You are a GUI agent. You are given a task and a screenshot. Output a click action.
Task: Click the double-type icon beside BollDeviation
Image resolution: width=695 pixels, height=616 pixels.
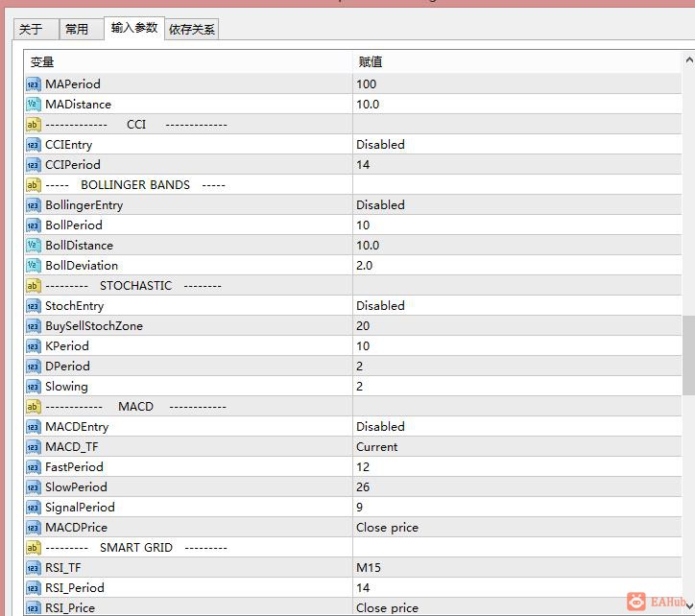[x=34, y=266]
